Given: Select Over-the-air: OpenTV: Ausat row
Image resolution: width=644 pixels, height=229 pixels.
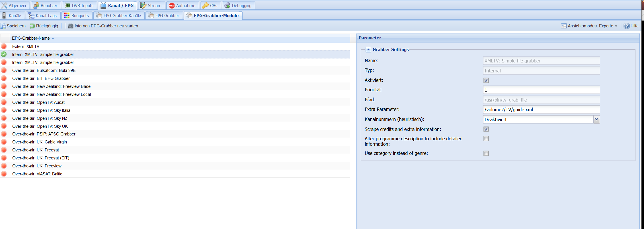Looking at the screenshot, I should [x=175, y=102].
